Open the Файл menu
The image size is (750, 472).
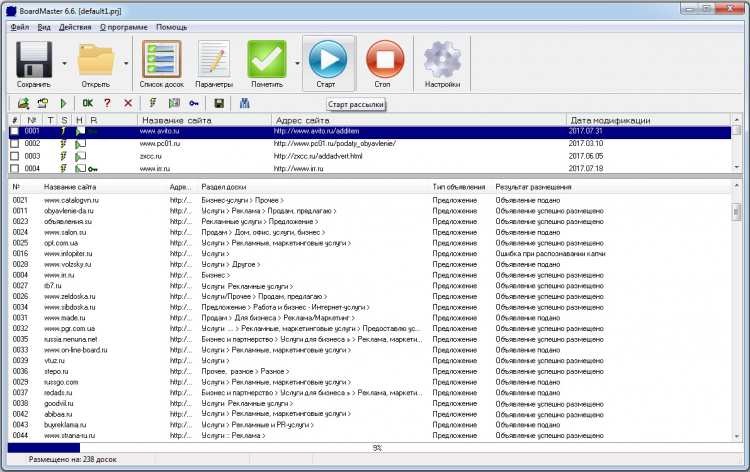tap(19, 27)
